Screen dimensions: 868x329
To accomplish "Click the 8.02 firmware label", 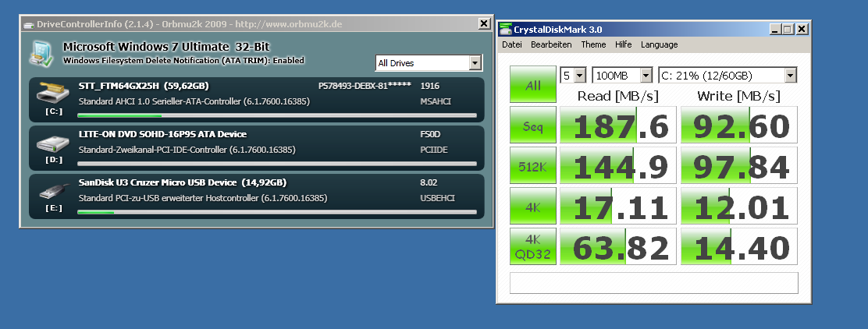I will (x=429, y=182).
